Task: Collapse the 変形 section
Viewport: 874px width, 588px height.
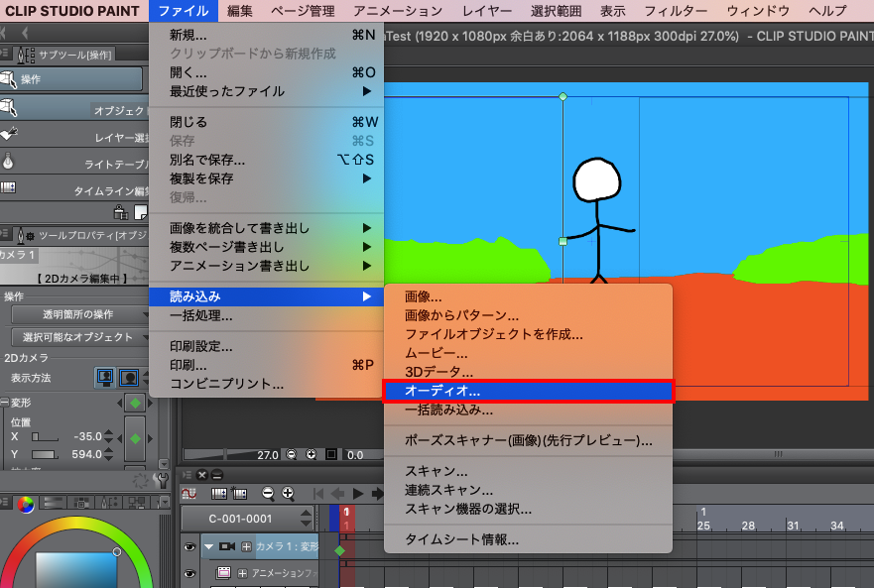Action: pyautogui.click(x=4, y=402)
